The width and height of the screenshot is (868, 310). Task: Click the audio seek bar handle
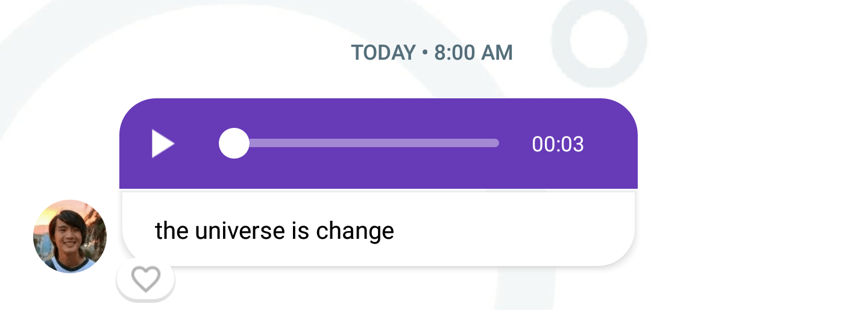click(234, 144)
